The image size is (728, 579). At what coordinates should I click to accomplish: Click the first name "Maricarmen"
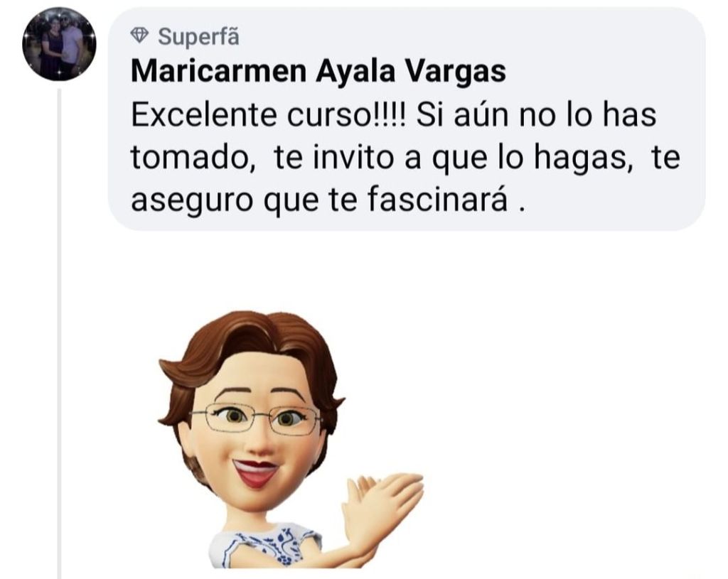pyautogui.click(x=219, y=72)
